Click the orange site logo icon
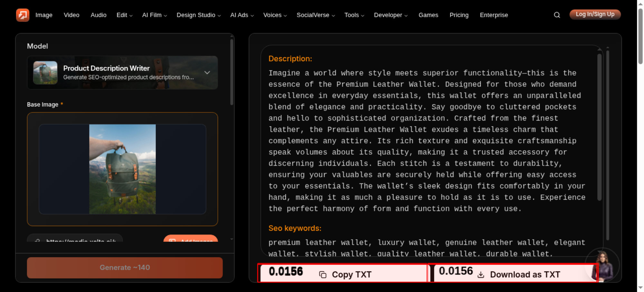This screenshot has width=644, height=292. tap(23, 15)
